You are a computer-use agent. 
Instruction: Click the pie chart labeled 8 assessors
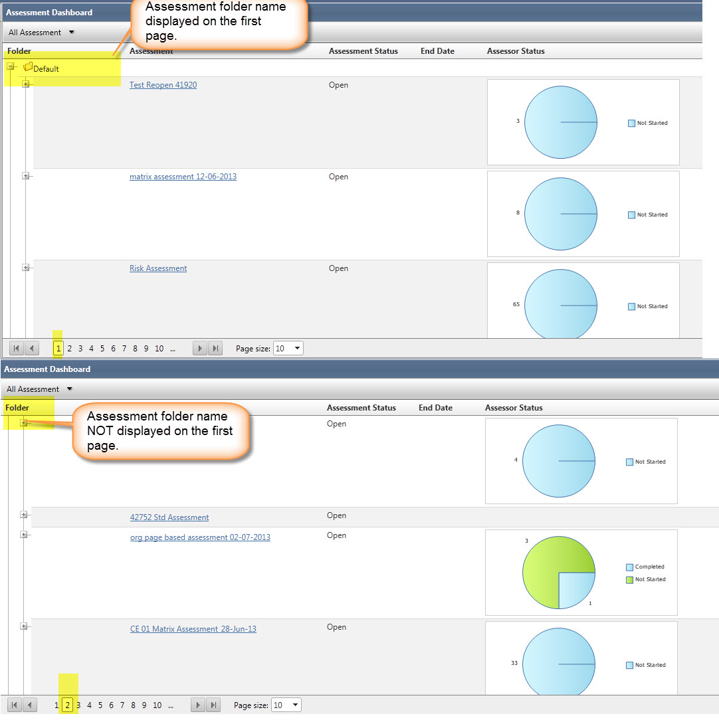[x=561, y=214]
